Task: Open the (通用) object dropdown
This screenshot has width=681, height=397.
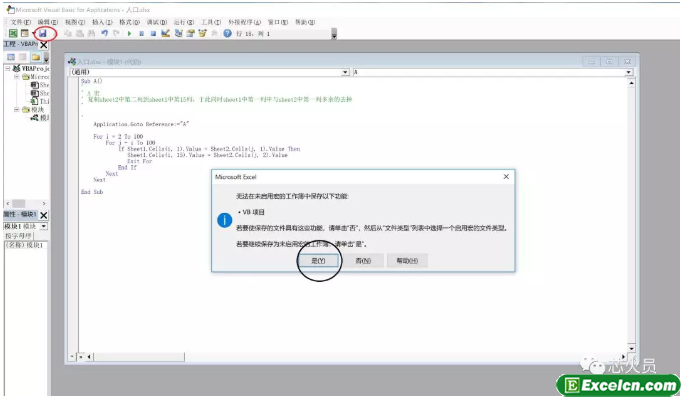Action: click(x=345, y=72)
